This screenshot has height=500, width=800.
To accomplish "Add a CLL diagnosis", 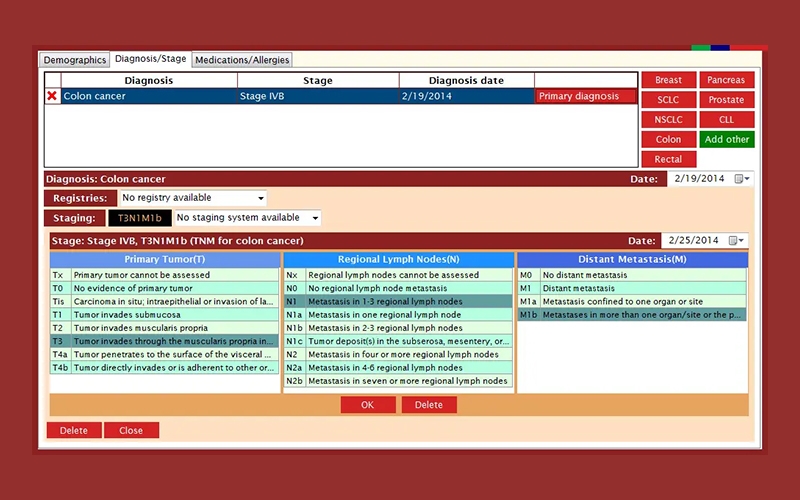I will pyautogui.click(x=726, y=119).
